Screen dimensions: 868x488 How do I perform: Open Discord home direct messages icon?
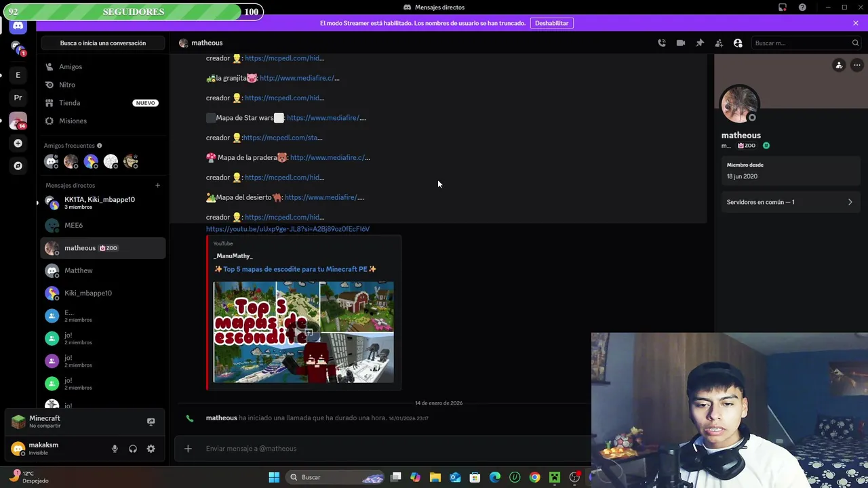point(18,26)
